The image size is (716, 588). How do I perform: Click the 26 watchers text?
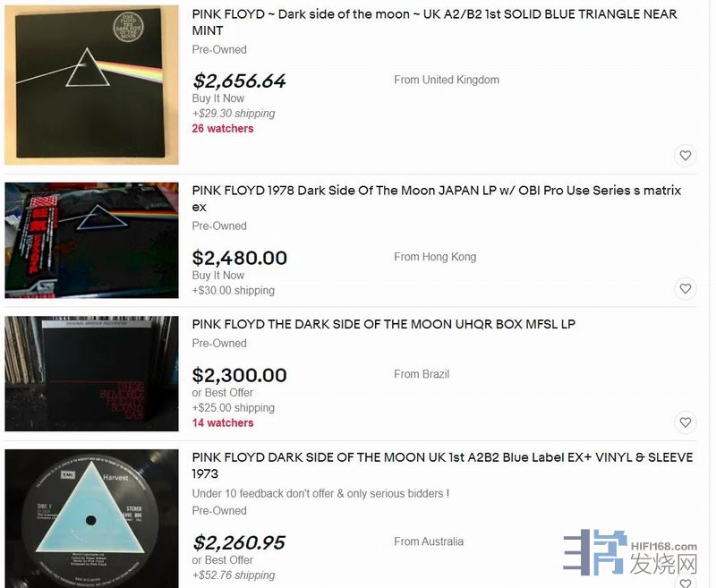click(x=223, y=129)
